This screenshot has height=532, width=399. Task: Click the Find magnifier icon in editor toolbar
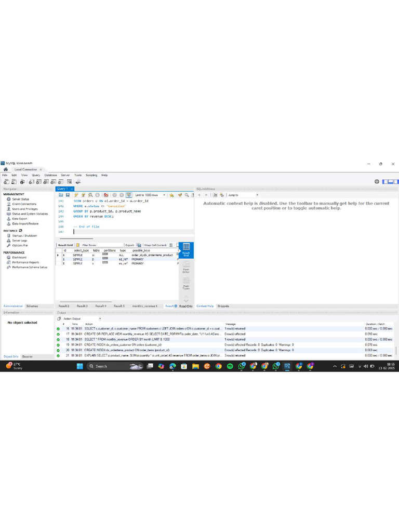(187, 195)
